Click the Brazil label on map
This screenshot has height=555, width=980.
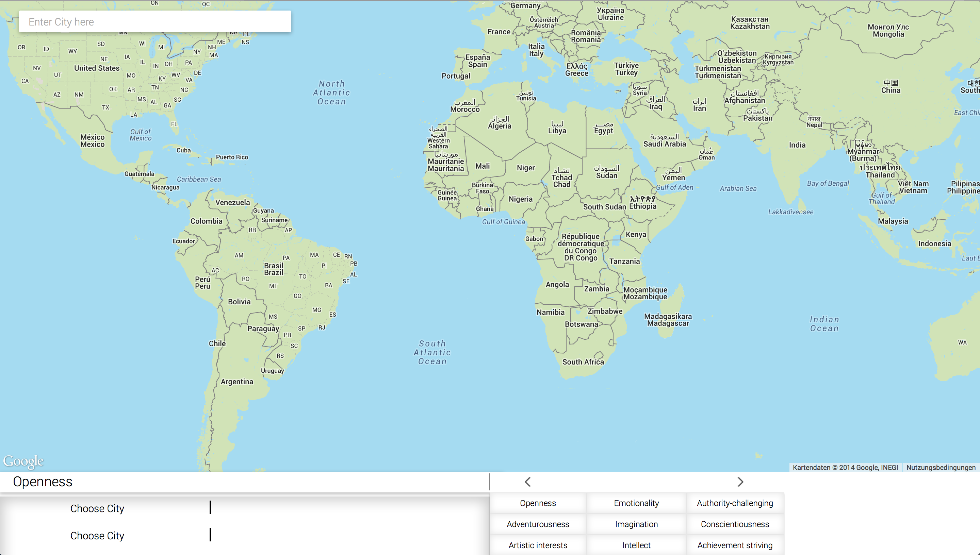pyautogui.click(x=273, y=269)
